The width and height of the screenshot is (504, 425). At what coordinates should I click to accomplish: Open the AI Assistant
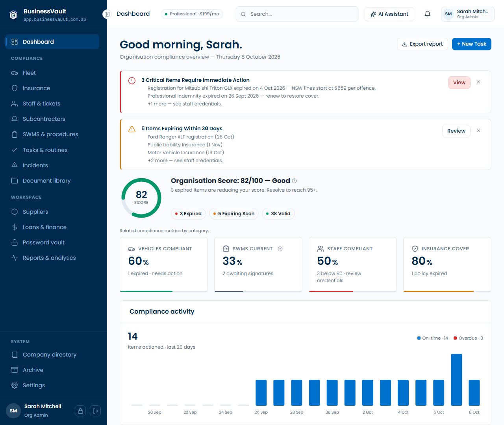point(389,14)
